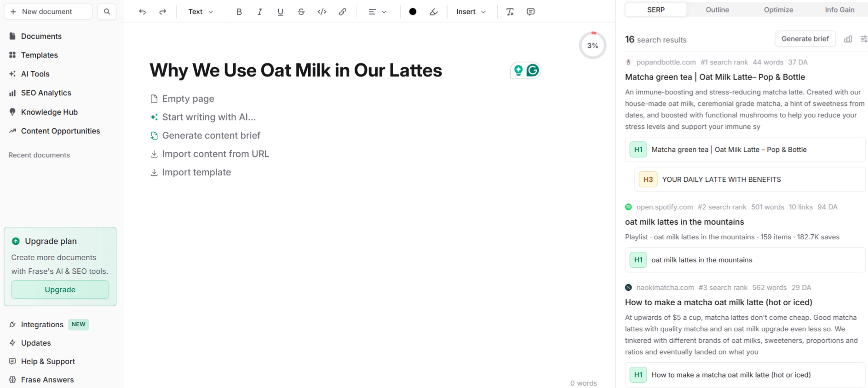Click the Grammarly icon beside the title
The width and height of the screenshot is (868, 388).
click(x=533, y=70)
